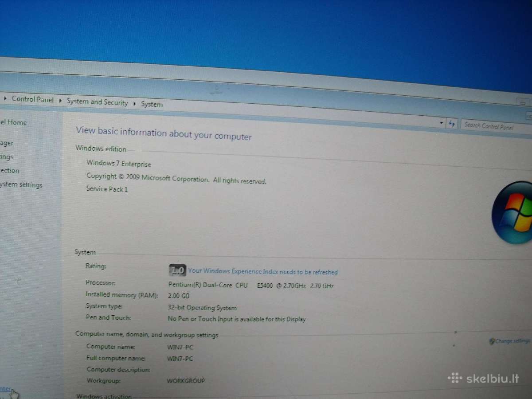The image size is (532, 399).
Task: Expand the arrow before Control Panel breadcrumb
Action: pyautogui.click(x=5, y=98)
